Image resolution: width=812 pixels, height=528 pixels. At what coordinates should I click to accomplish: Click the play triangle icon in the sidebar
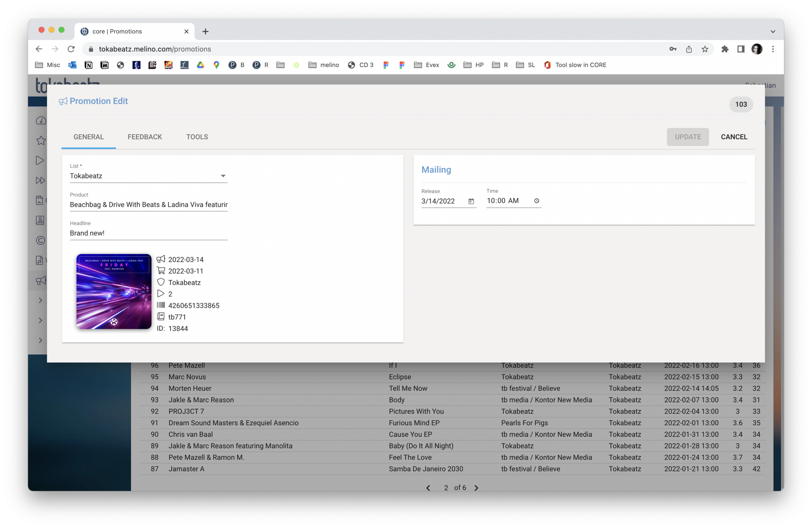[x=40, y=160]
